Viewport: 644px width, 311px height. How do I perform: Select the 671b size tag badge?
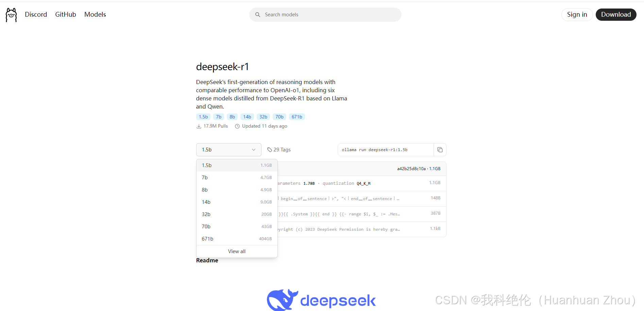click(x=297, y=117)
